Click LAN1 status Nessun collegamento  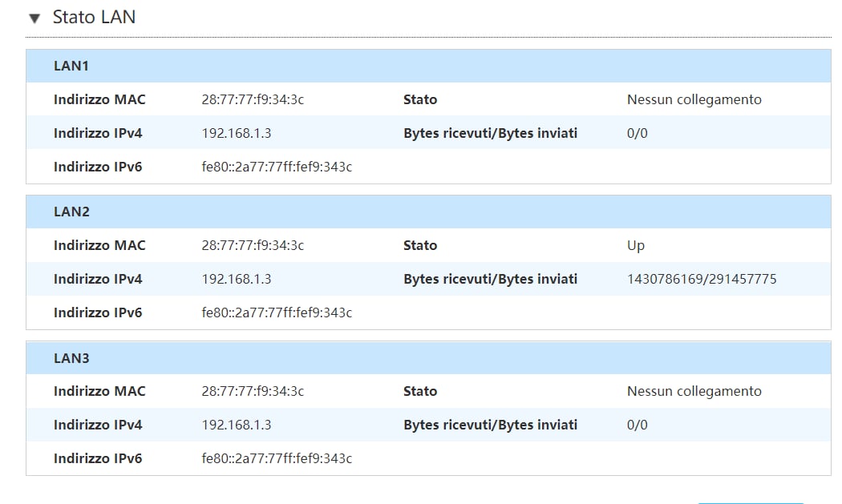point(694,100)
